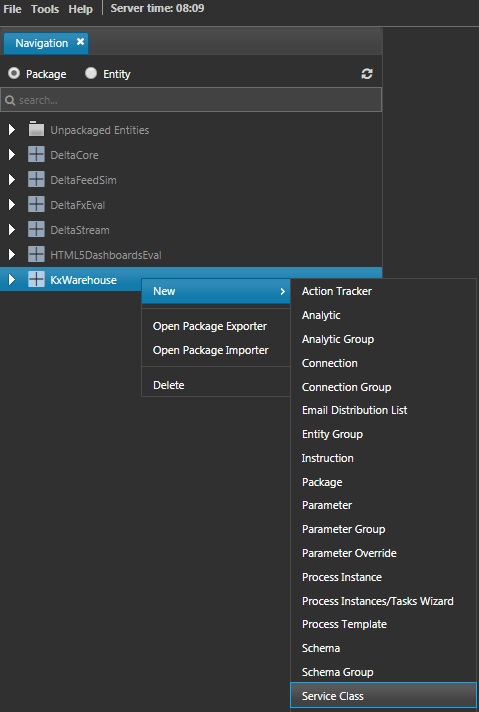
Task: Close the Navigation tab
Action: coord(80,42)
